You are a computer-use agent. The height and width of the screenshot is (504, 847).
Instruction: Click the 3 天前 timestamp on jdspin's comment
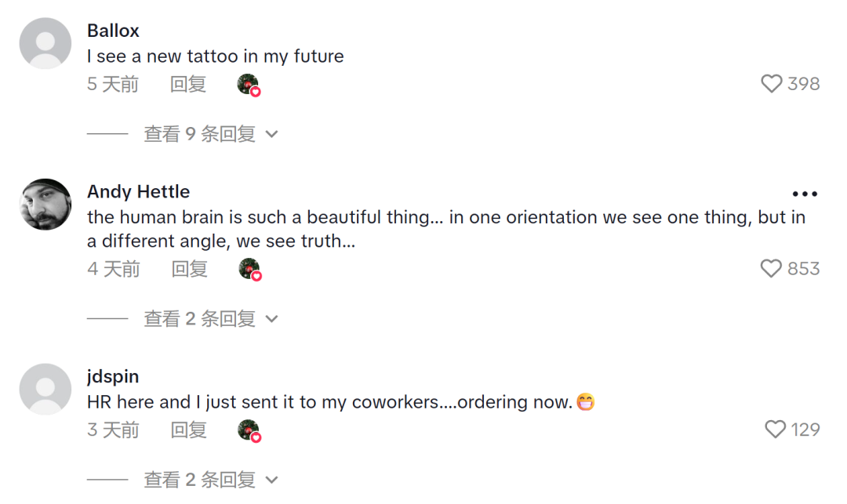pos(113,430)
